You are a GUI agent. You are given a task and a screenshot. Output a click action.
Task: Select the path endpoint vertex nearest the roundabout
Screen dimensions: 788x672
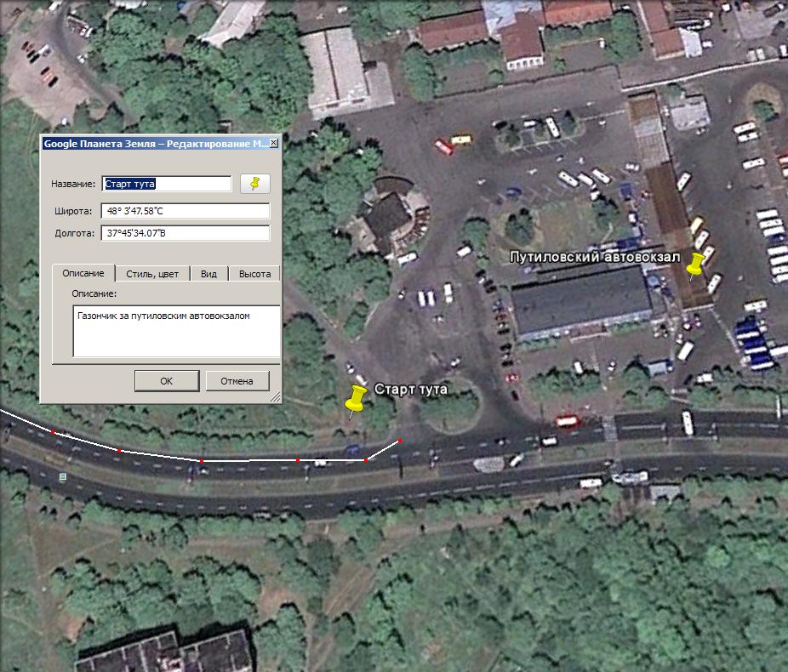400,441
